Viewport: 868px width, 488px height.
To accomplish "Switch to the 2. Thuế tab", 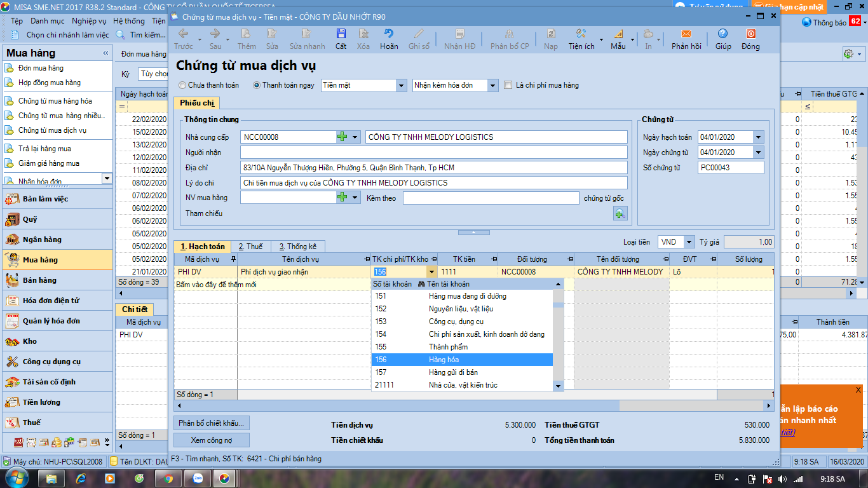I will [250, 247].
